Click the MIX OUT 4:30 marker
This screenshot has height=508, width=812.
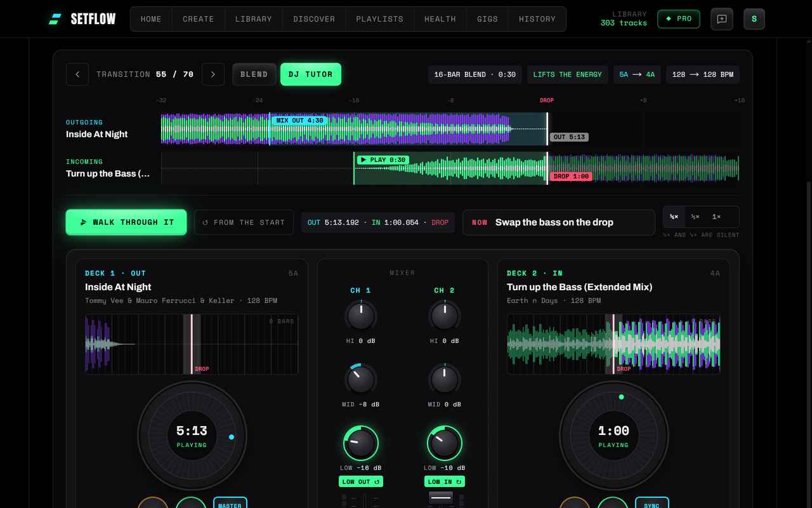299,121
